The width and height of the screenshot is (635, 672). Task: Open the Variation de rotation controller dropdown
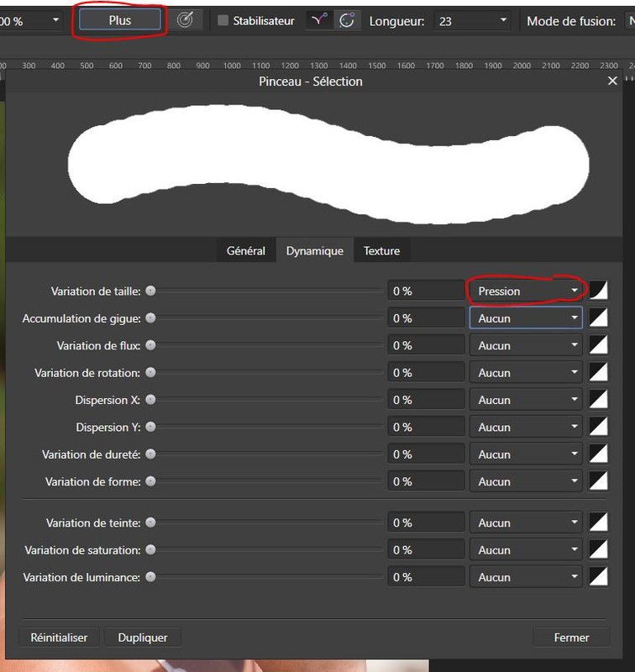click(x=526, y=372)
